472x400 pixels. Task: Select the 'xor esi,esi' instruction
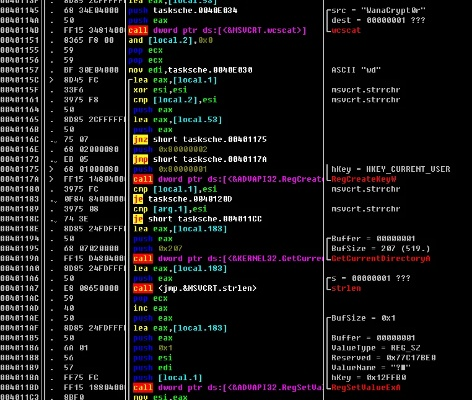tap(160, 90)
